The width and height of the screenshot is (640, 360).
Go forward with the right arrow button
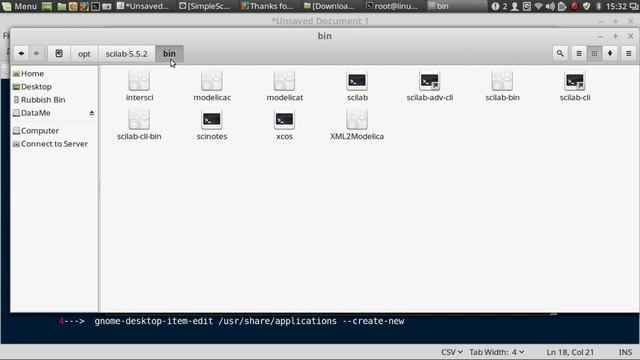click(x=36, y=53)
